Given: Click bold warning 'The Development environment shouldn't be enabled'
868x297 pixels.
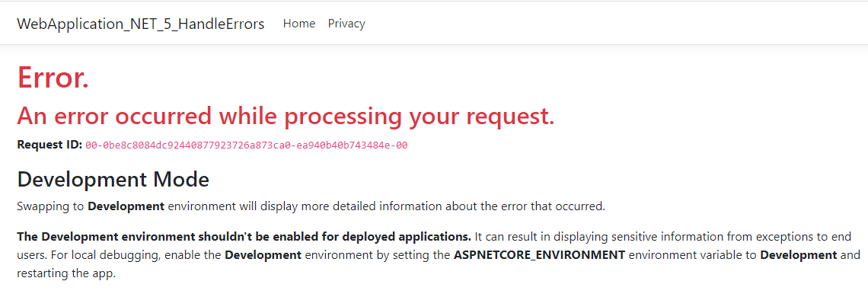Looking at the screenshot, I should click(244, 237).
